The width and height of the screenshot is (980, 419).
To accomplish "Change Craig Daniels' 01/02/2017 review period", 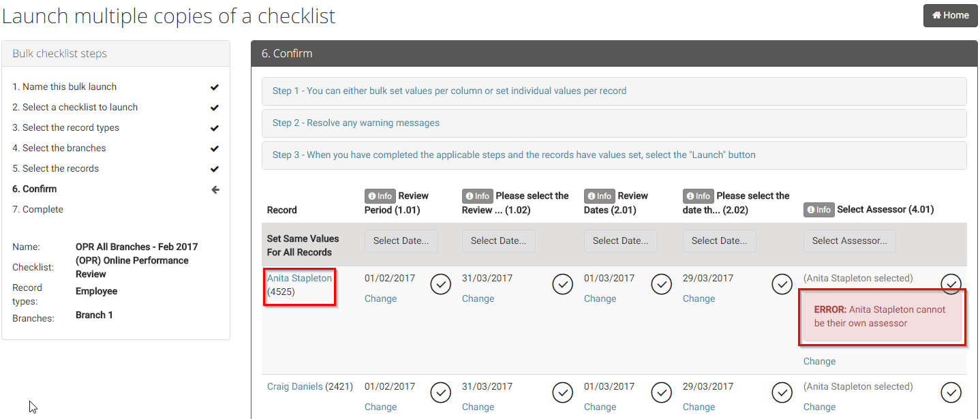I will (x=380, y=407).
